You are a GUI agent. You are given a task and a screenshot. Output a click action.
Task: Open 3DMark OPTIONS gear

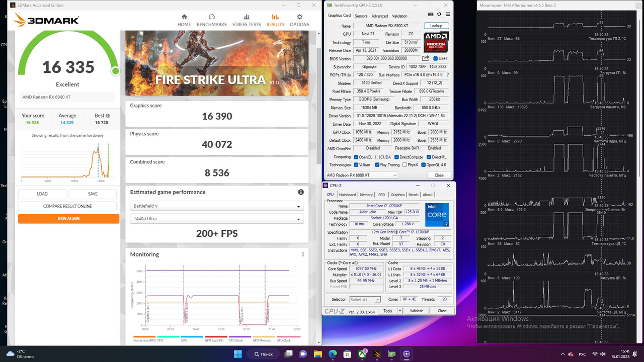point(299,20)
